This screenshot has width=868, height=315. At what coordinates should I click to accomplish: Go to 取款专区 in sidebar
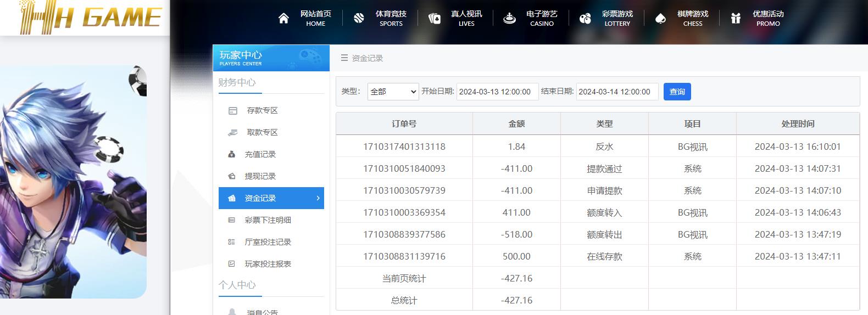pos(262,132)
